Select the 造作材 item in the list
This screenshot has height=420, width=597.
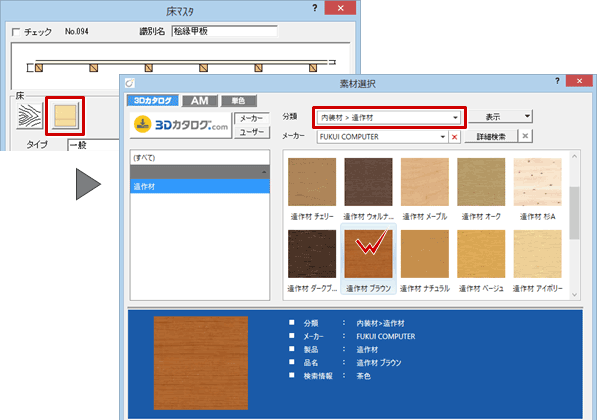(200, 186)
